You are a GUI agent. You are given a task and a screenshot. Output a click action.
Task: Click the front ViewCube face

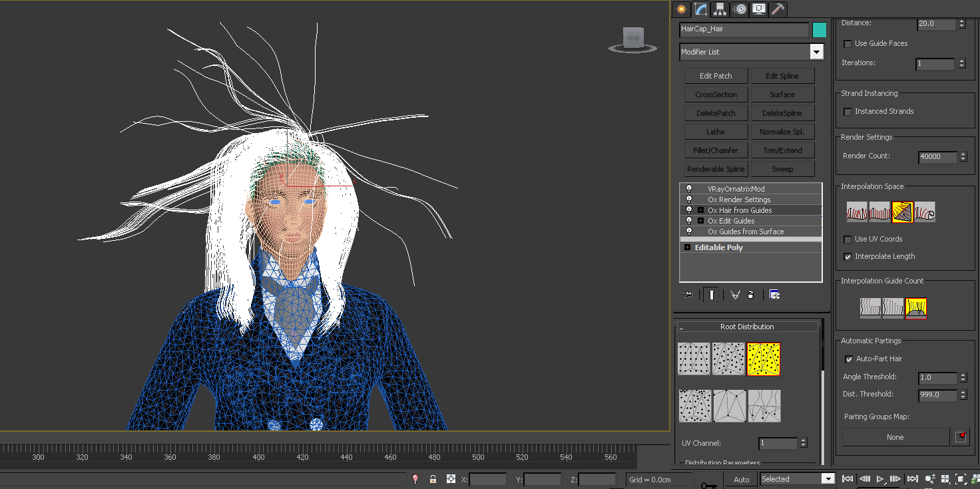(633, 38)
